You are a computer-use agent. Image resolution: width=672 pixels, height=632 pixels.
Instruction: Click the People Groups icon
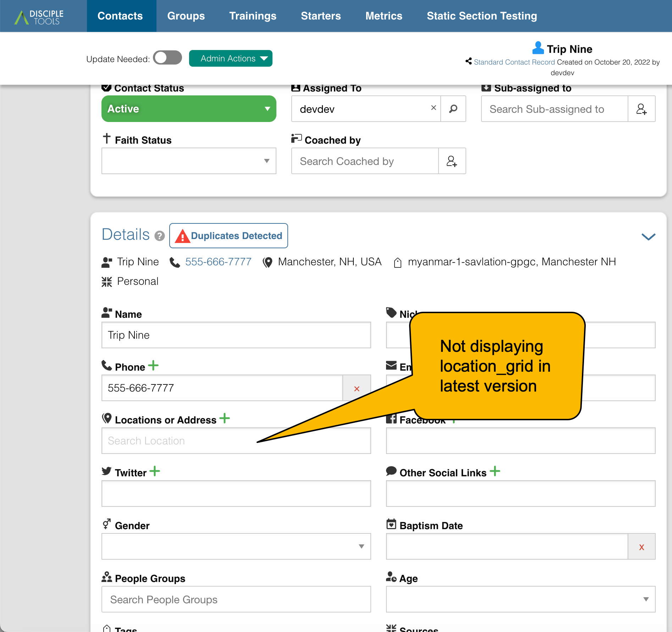pyautogui.click(x=107, y=577)
